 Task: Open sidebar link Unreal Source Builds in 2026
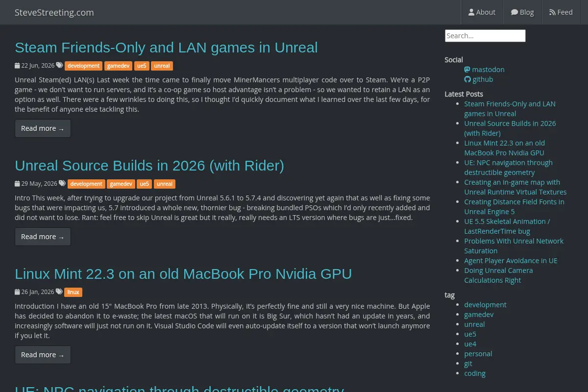(x=510, y=128)
